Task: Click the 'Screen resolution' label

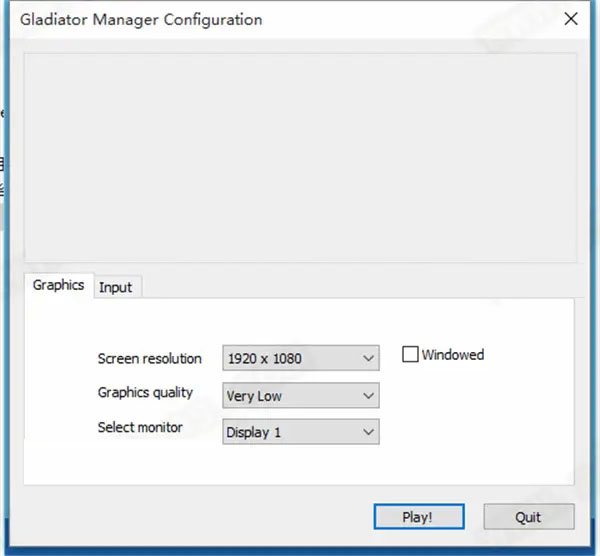Action: click(150, 359)
